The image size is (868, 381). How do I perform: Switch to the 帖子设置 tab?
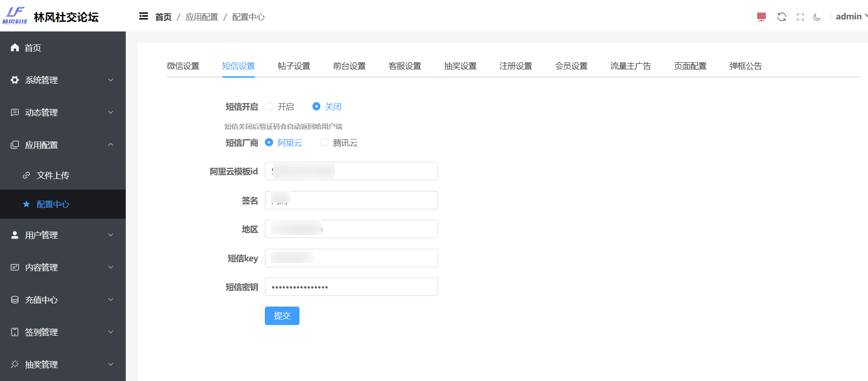coord(294,66)
